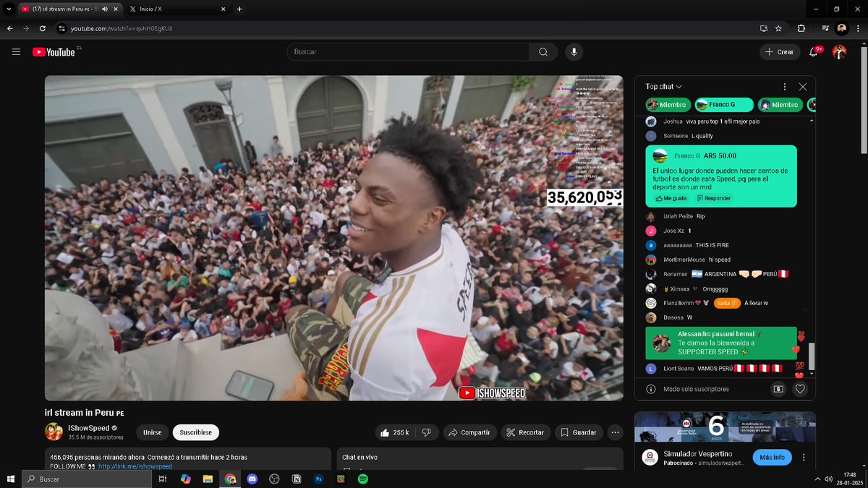Click the browser address bar URL
Image resolution: width=868 pixels, height=488 pixels.
point(122,28)
